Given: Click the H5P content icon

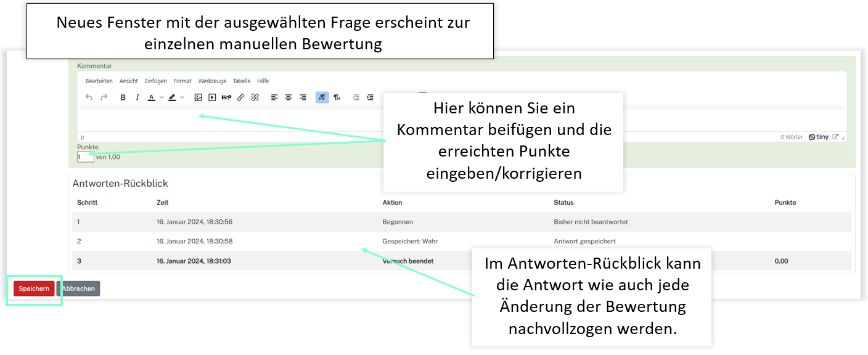Looking at the screenshot, I should click(x=226, y=97).
